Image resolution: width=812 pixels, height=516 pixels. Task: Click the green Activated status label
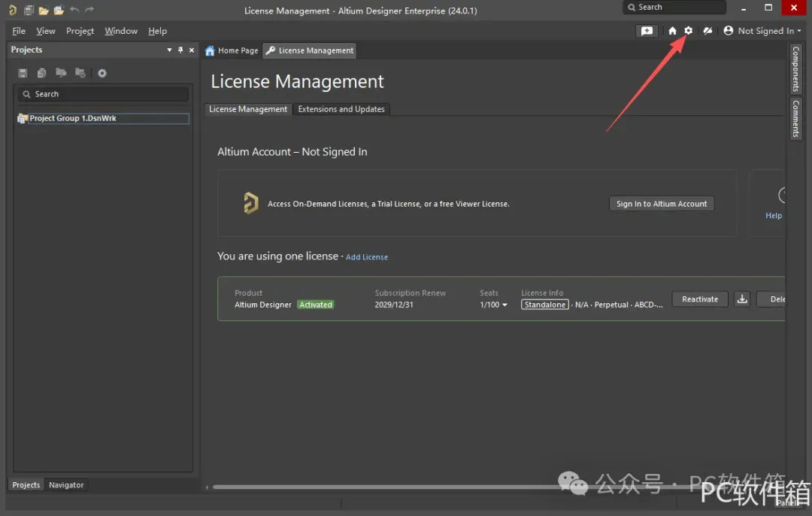[x=315, y=305]
